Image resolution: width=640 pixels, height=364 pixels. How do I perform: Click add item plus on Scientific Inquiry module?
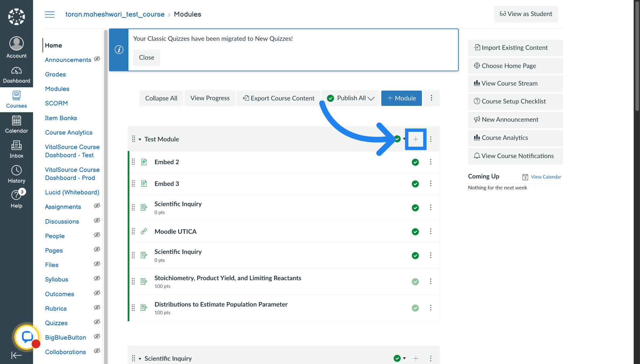point(416,358)
